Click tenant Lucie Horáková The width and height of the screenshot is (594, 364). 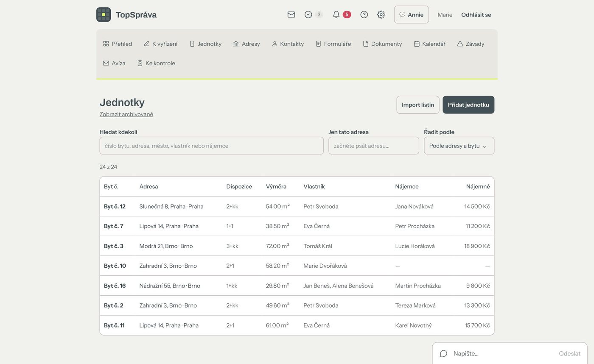point(415,246)
